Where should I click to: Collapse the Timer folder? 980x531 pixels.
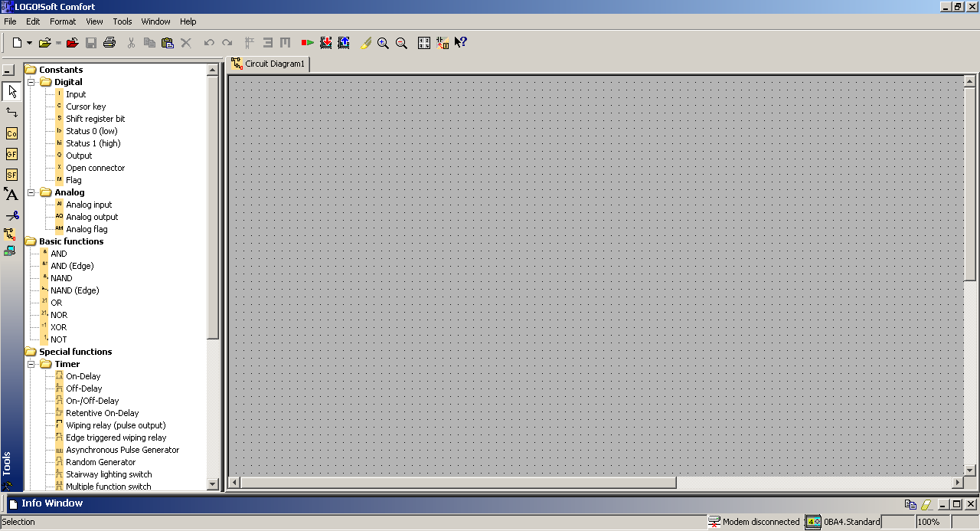point(32,364)
